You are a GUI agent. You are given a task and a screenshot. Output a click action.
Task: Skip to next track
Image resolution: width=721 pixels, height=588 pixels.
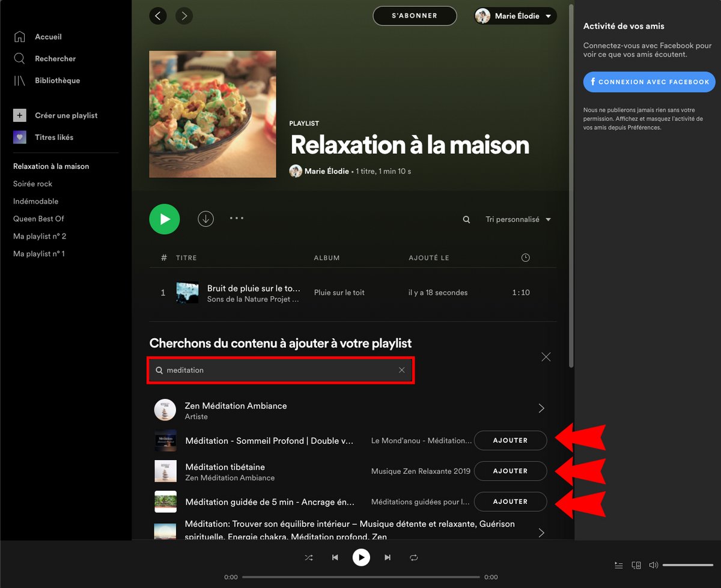click(x=388, y=557)
